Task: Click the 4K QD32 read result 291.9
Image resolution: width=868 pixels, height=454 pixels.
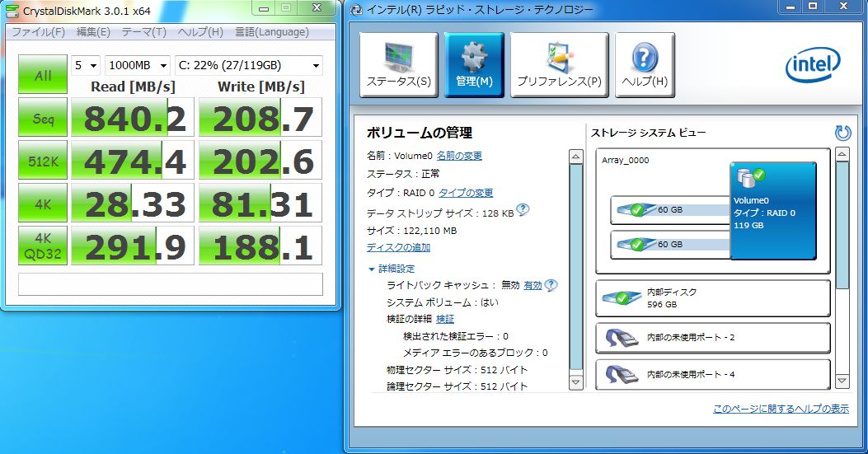Action: [133, 246]
